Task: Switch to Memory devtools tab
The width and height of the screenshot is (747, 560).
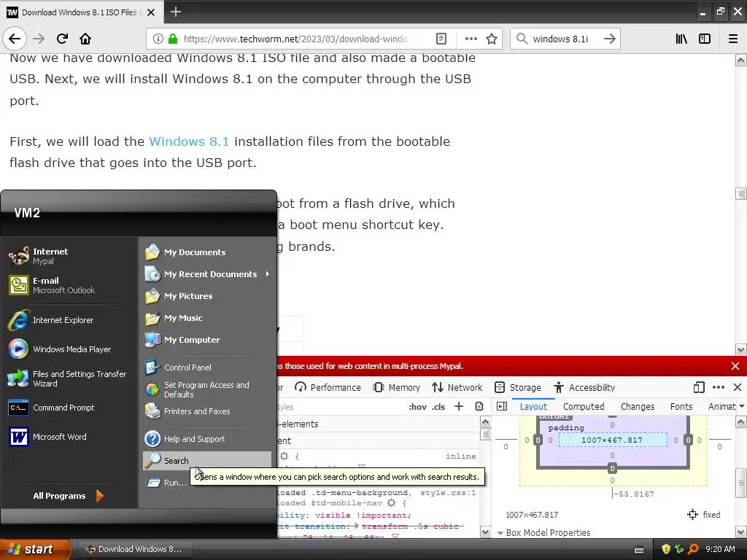Action: pyautogui.click(x=397, y=387)
